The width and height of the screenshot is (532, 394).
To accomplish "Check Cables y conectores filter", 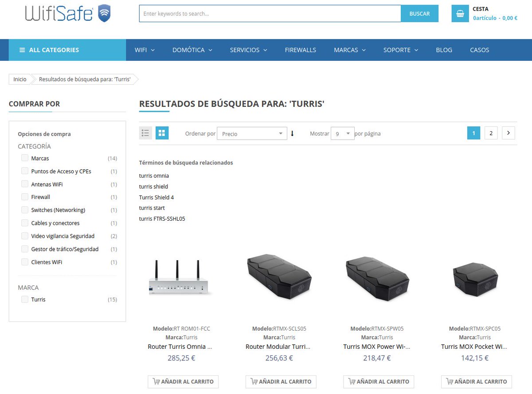I will point(25,223).
